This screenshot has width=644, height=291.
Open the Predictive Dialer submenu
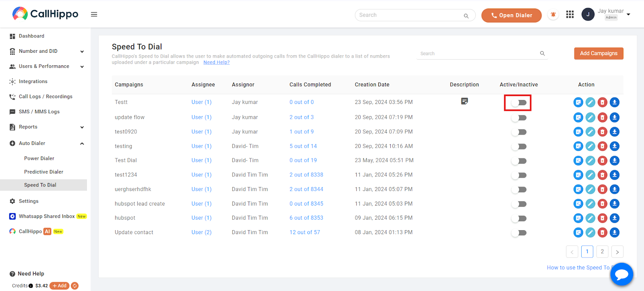[43, 172]
